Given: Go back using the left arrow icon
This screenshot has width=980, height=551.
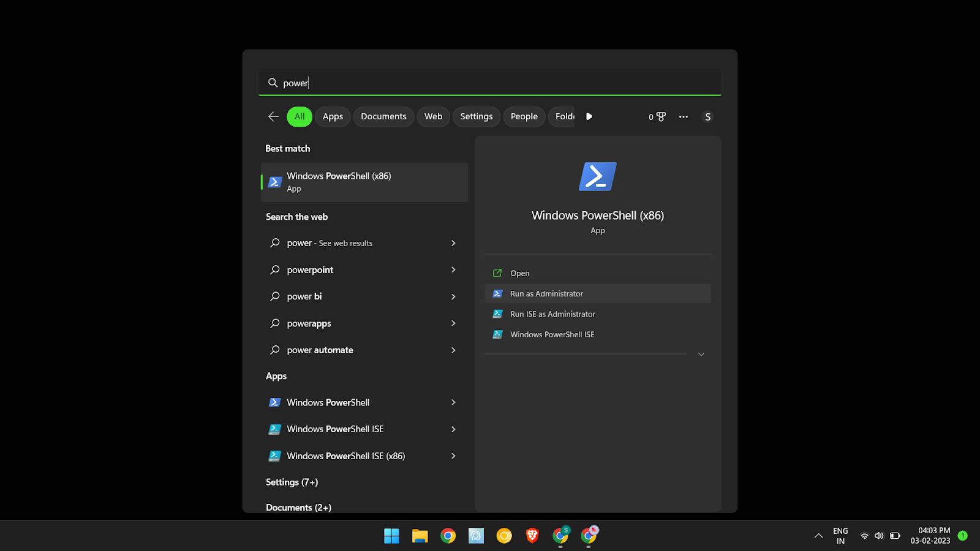Looking at the screenshot, I should click(x=273, y=116).
